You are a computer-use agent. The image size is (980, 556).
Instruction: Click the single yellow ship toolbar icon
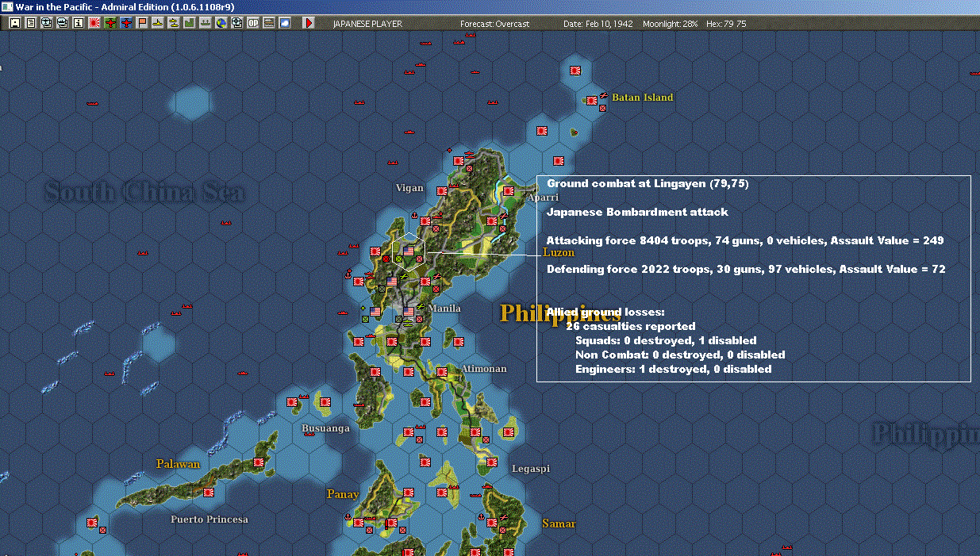pos(158,23)
